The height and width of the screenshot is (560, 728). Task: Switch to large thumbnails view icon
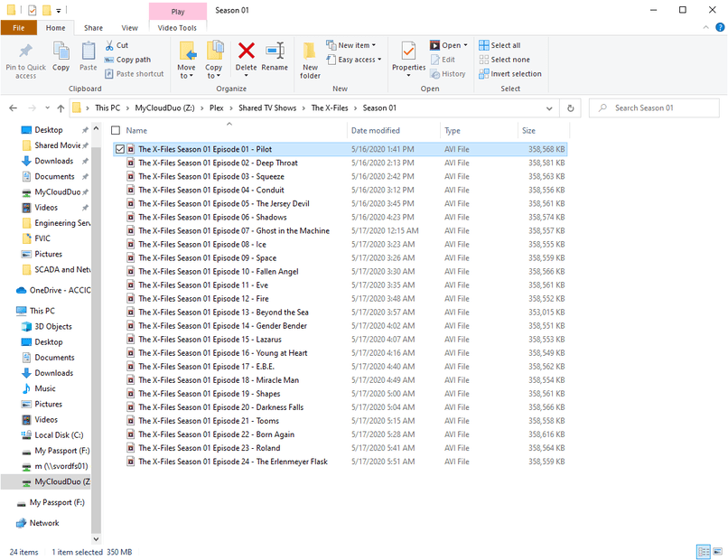pos(718,552)
